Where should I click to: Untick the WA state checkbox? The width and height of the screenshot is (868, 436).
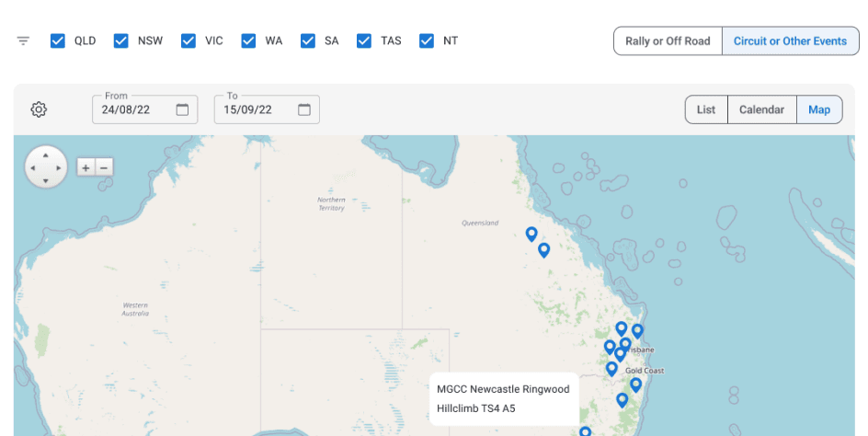tap(248, 41)
